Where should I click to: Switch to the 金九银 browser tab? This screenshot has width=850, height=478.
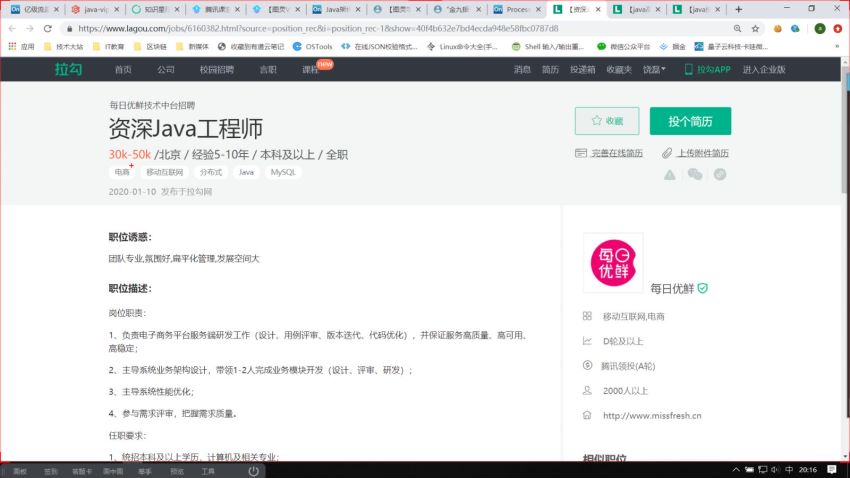click(x=456, y=9)
